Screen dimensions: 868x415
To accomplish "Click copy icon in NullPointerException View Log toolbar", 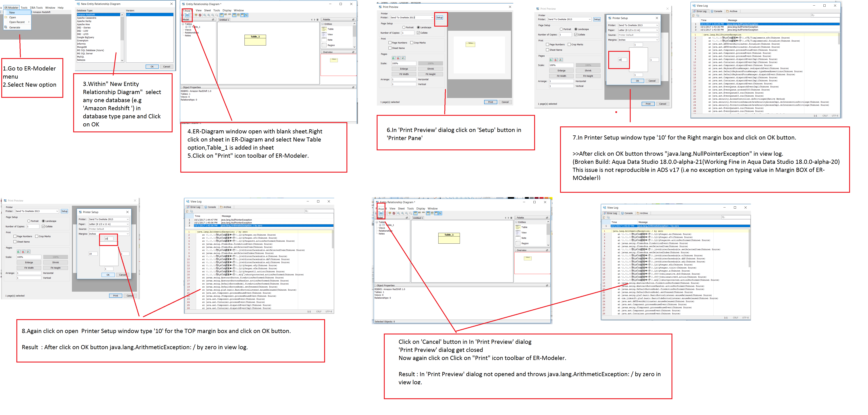I will [x=698, y=15].
